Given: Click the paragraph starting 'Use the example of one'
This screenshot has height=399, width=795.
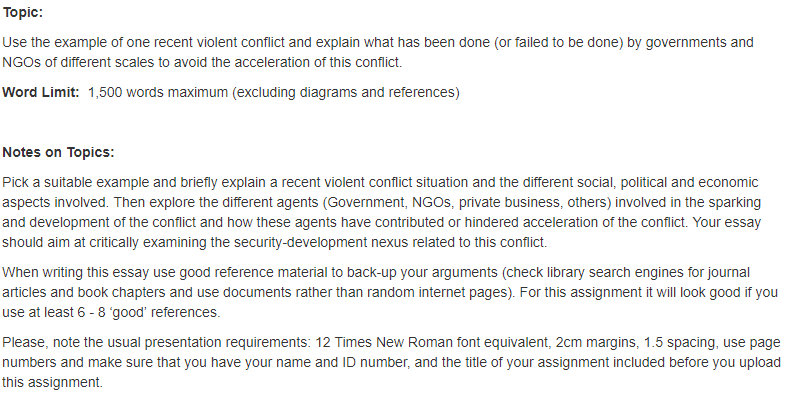Looking at the screenshot, I should coord(378,52).
